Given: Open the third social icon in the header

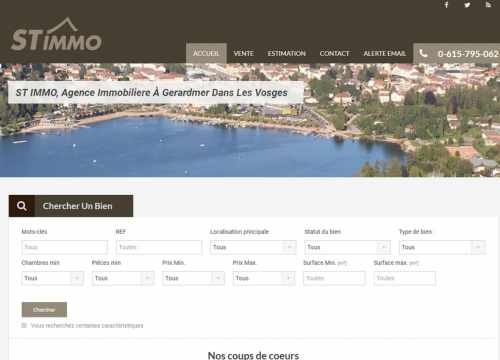Looking at the screenshot, I should tap(488, 5).
